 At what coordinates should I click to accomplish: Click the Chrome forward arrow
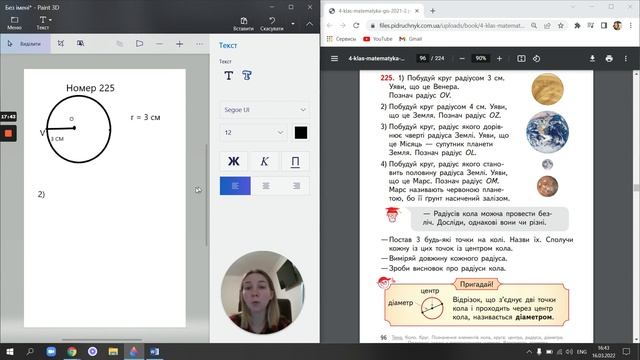click(x=343, y=25)
